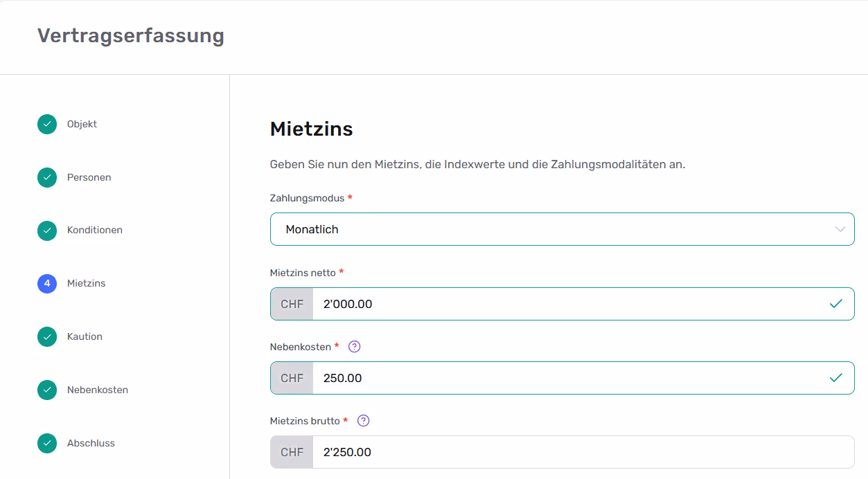Open the Mietzins brutto help question mark

(364, 421)
